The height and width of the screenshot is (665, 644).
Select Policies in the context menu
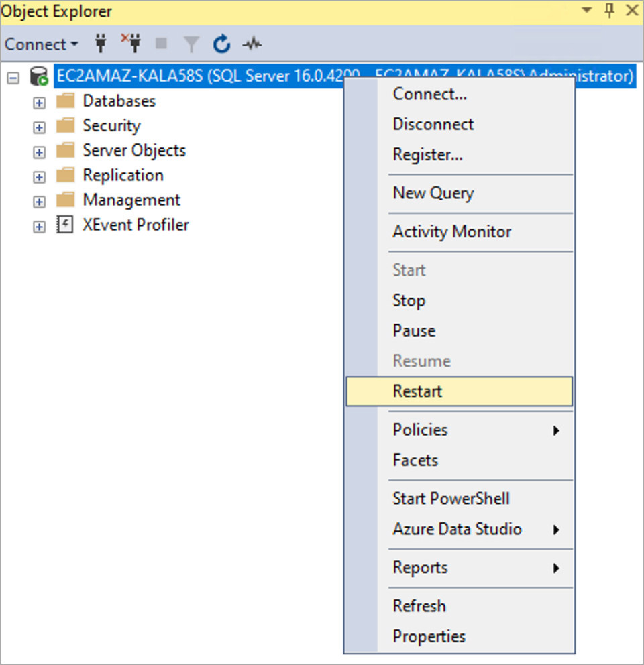tap(460, 430)
